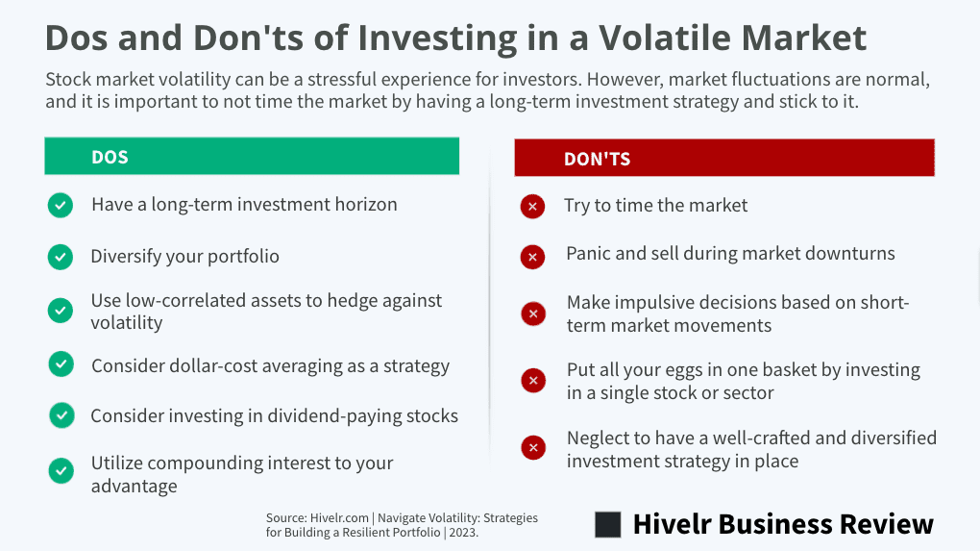
Task: Select the red DON'TS header bar
Action: point(724,158)
